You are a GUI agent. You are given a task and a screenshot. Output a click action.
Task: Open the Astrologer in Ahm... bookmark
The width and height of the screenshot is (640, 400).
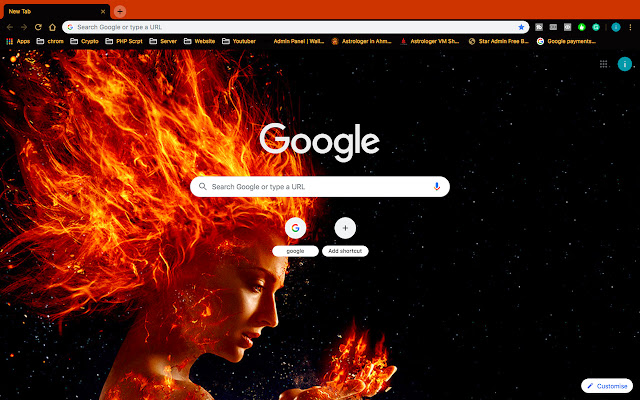362,41
